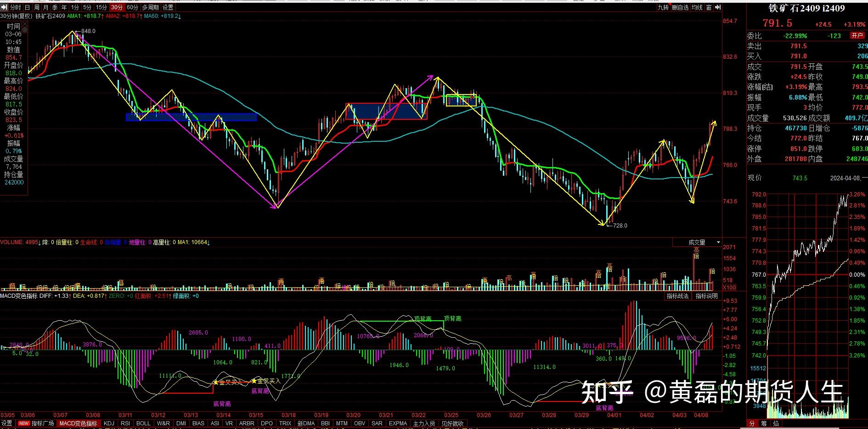
Task: Open the 设置 menu in bottom indicator bar
Action: click(7, 423)
